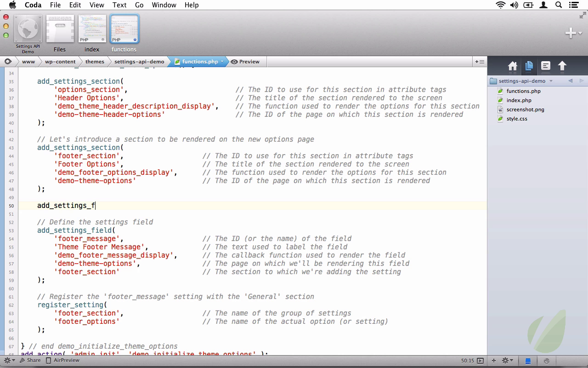The height and width of the screenshot is (368, 588).
Task: Open the Wi-Fi status menu
Action: point(500,5)
